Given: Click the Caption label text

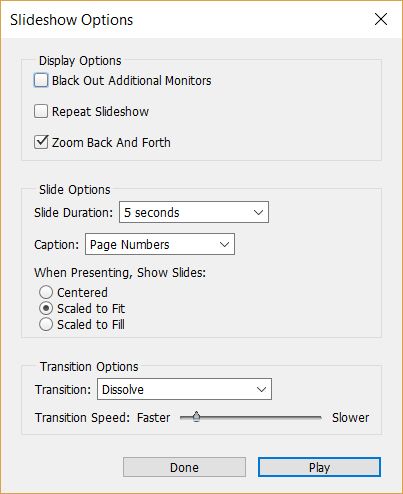Looking at the screenshot, I should coord(56,245).
